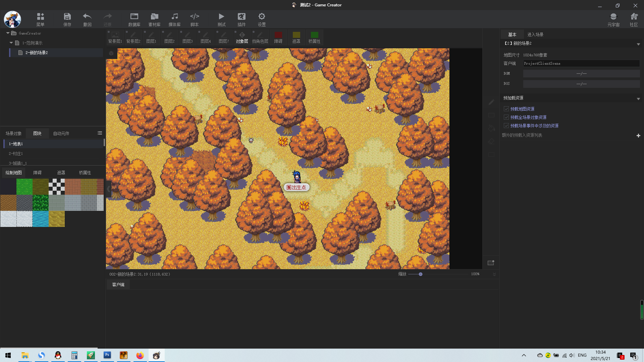
Task: Open the 数据库 database icon
Action: tap(134, 19)
